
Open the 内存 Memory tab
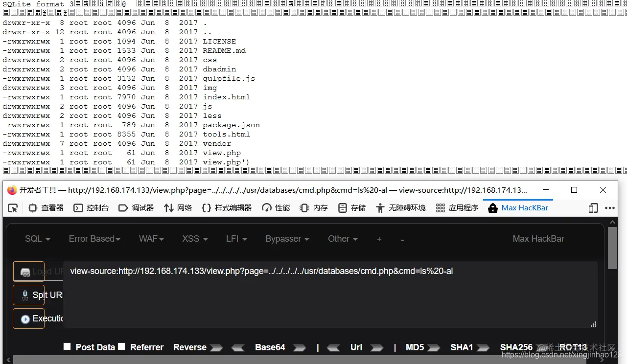pyautogui.click(x=314, y=208)
